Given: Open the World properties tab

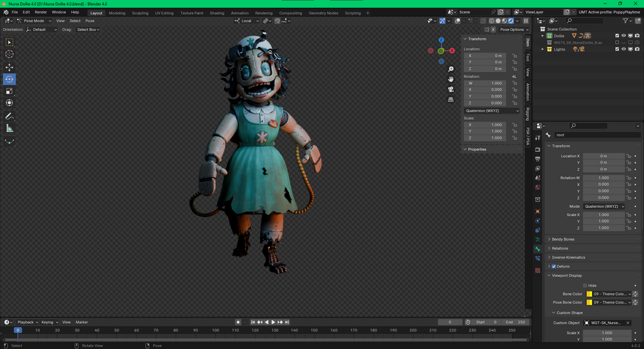Looking at the screenshot, I should pos(537,187).
